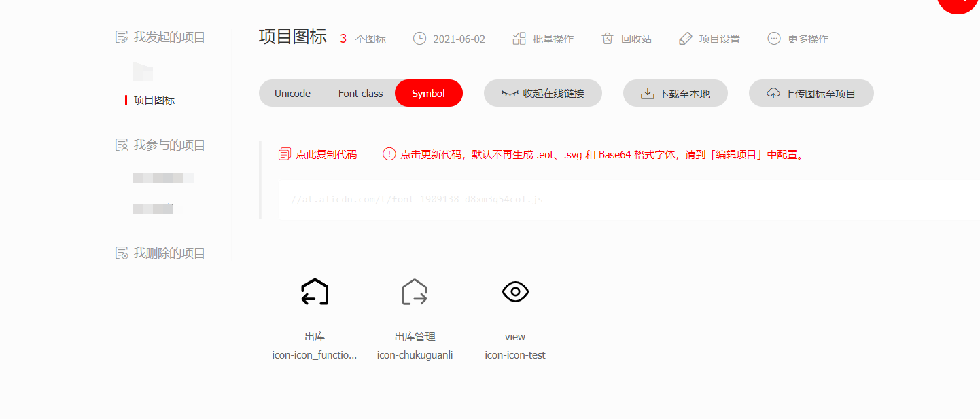Viewport: 980px width, 419px height.
Task: Click 上传图标至项目 to upload icons
Action: 810,92
